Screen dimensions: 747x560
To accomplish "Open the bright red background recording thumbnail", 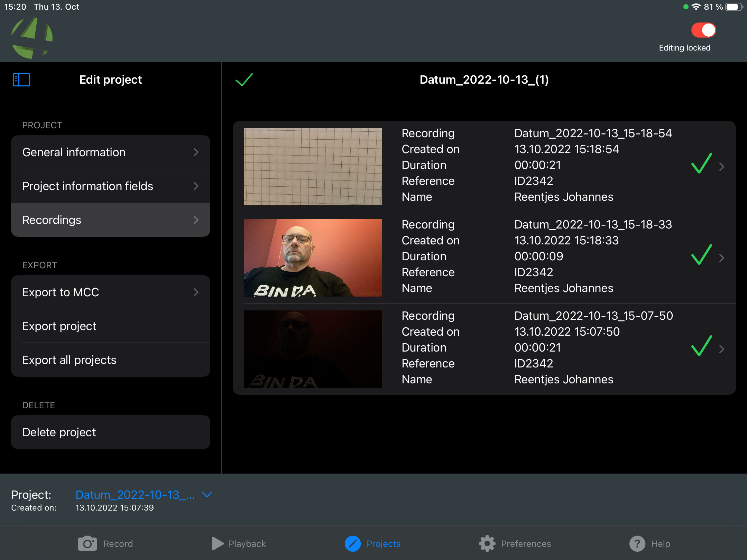I will point(313,258).
